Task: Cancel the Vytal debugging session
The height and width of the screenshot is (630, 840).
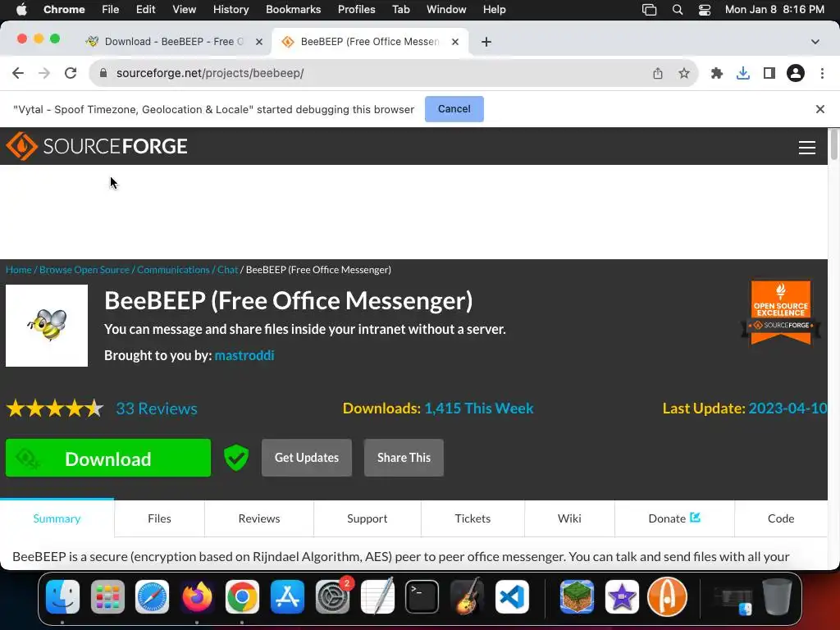Action: (454, 109)
